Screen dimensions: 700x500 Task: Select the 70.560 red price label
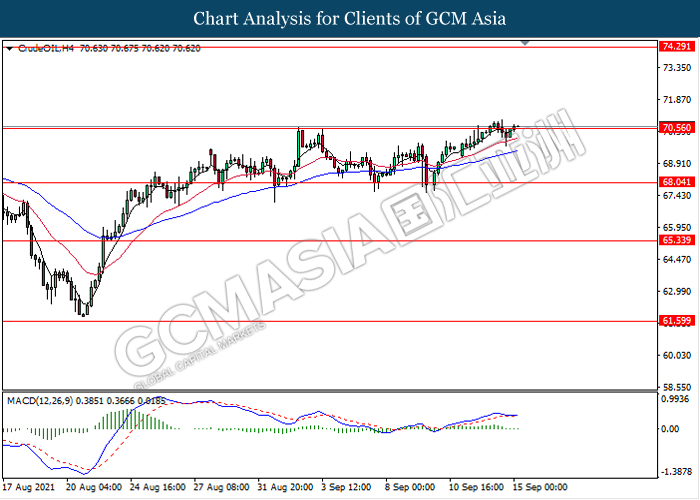click(x=677, y=128)
